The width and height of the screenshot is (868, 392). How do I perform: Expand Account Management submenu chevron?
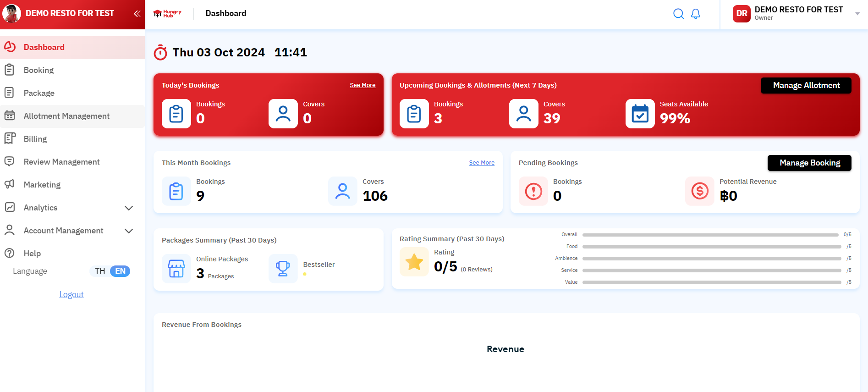[x=129, y=231]
